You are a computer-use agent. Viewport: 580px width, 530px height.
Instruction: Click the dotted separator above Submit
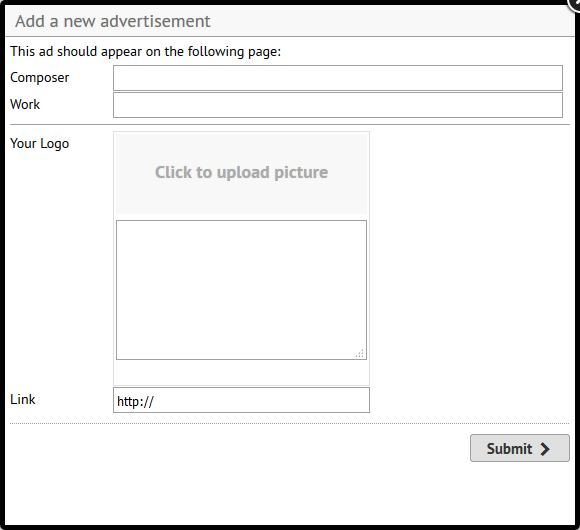point(290,423)
